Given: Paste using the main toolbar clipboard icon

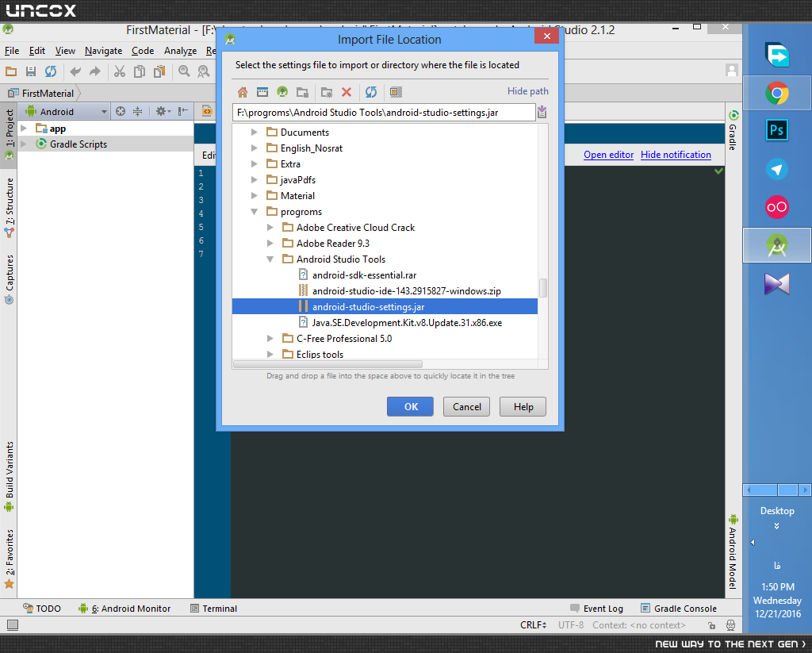Looking at the screenshot, I should pos(159,71).
